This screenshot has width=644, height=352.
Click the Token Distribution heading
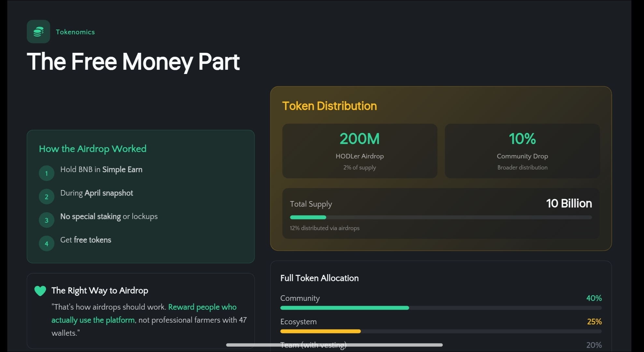tap(329, 106)
